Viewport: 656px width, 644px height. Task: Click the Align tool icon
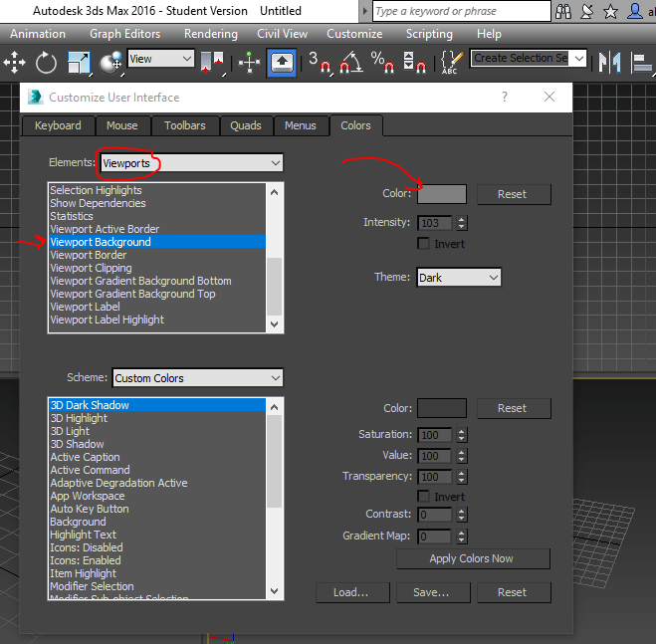tap(642, 64)
